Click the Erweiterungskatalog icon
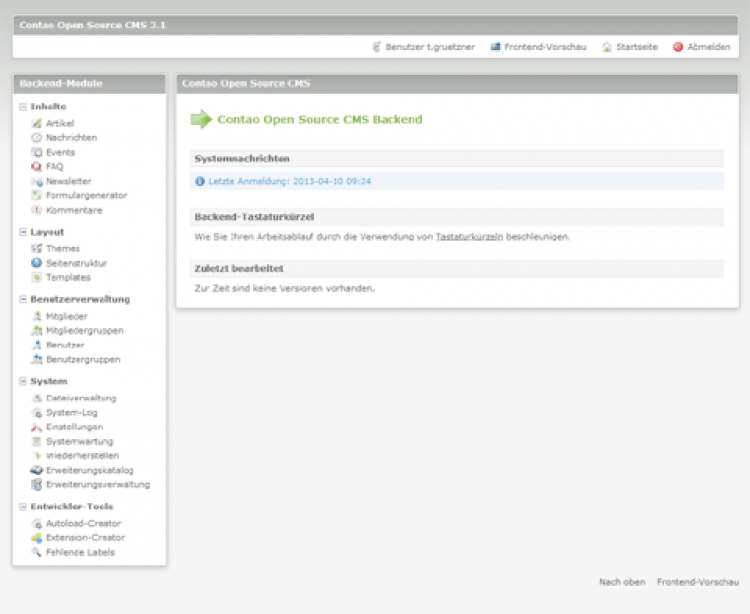The image size is (750, 614). [37, 470]
